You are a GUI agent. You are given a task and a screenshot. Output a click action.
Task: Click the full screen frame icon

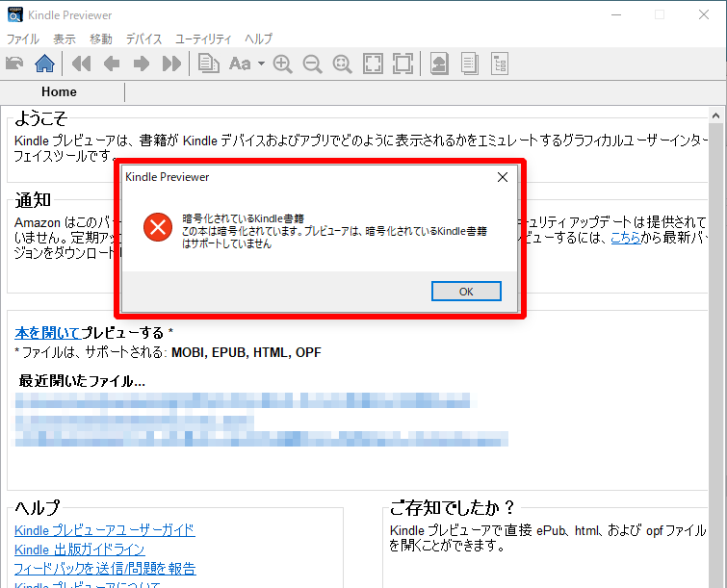pos(402,64)
